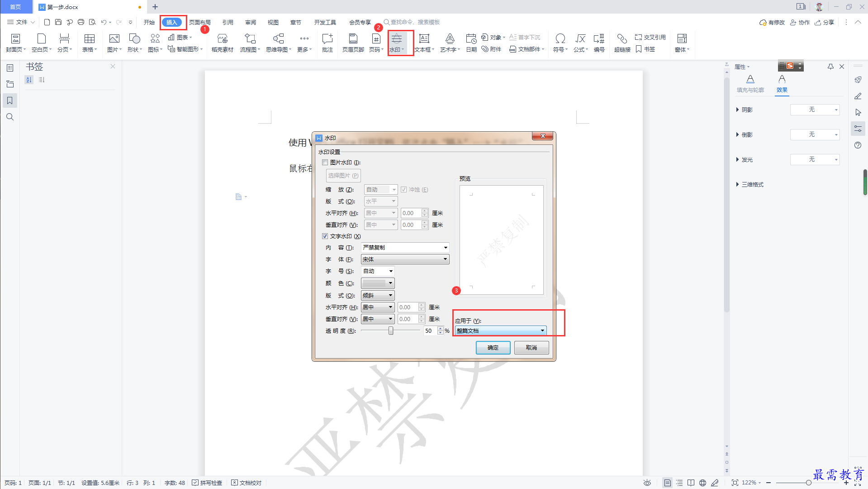Click the transparency percent input field
This screenshot has width=868, height=489.
click(x=430, y=331)
